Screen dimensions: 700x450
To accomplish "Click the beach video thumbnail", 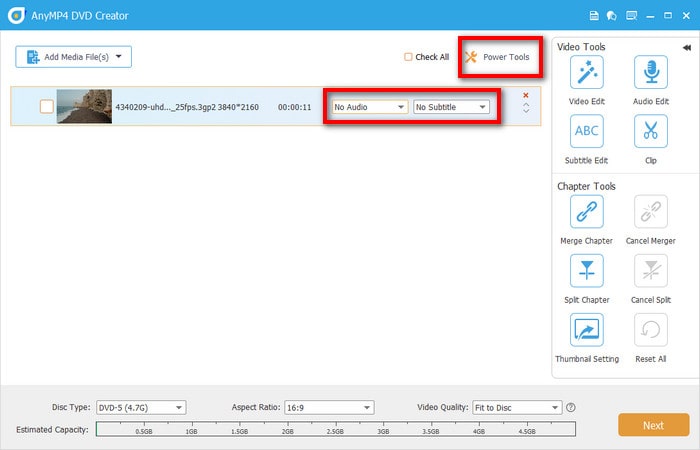I will pos(84,107).
